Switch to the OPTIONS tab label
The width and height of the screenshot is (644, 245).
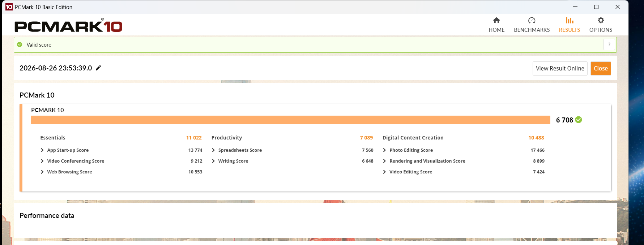(601, 30)
